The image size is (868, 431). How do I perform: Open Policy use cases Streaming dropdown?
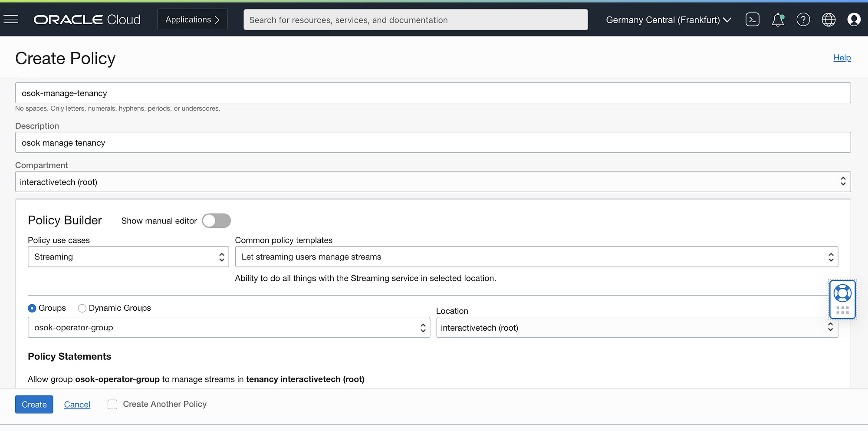[x=128, y=257]
